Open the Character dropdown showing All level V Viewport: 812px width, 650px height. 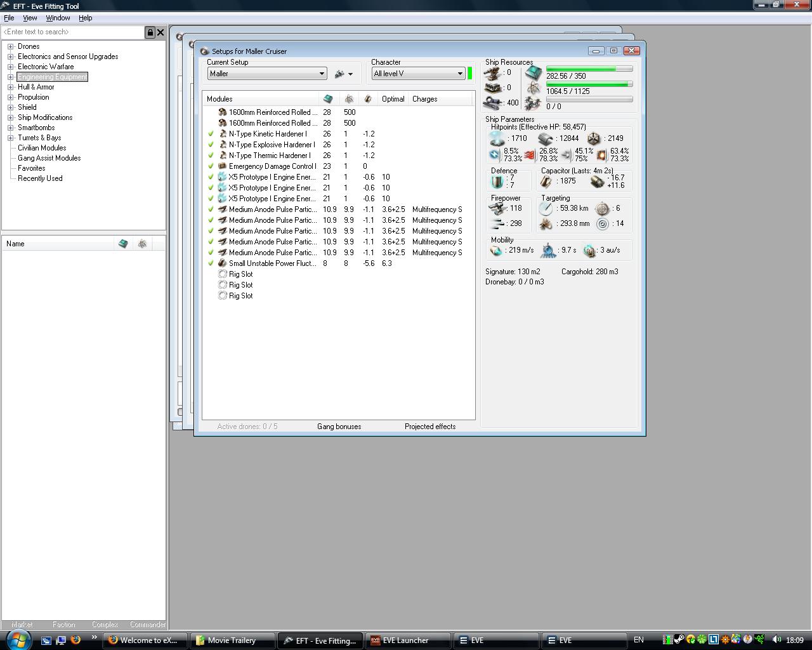coord(419,74)
